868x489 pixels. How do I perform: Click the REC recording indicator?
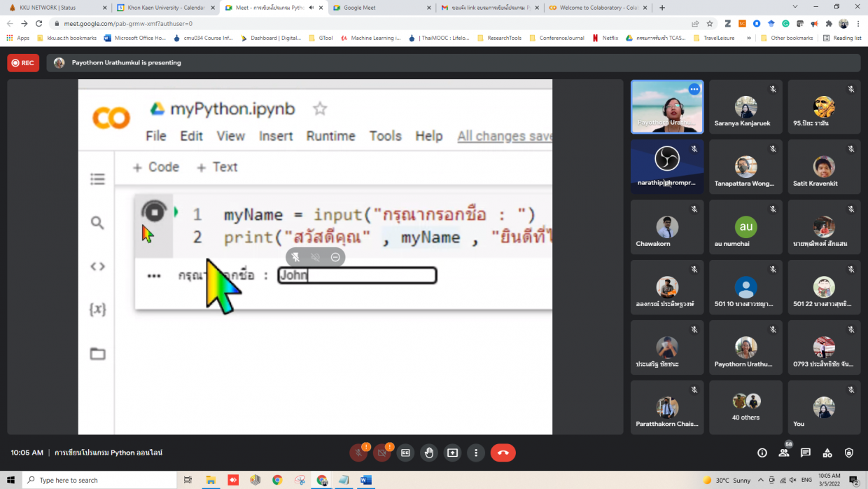pos(23,63)
